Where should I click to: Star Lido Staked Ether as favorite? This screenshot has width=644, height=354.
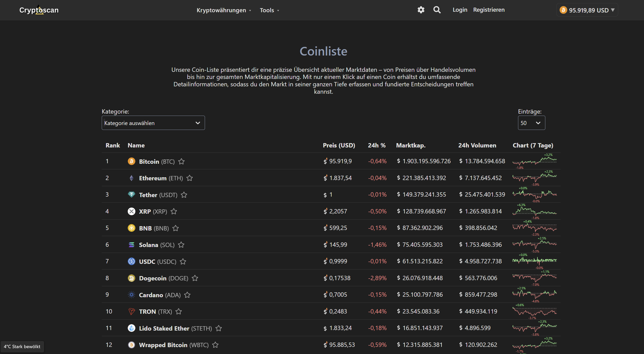click(x=218, y=328)
